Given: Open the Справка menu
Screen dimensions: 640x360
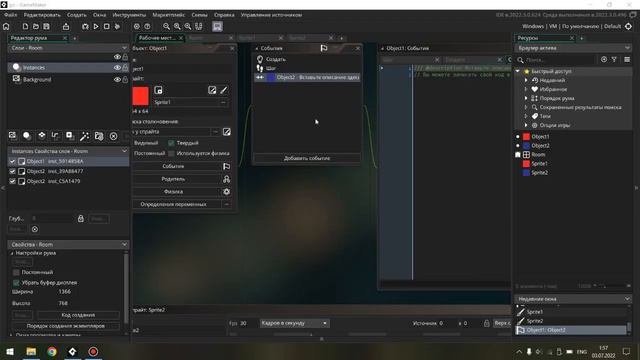Looking at the screenshot, I should coord(224,15).
